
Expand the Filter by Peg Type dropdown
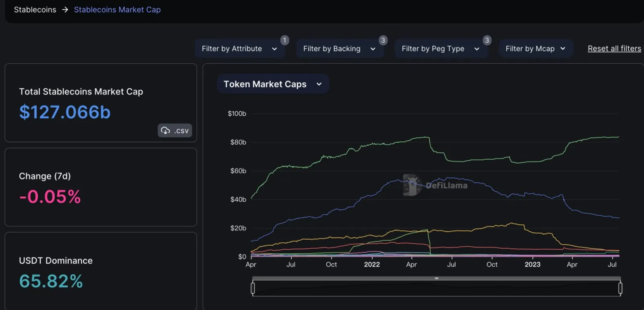pyautogui.click(x=441, y=49)
